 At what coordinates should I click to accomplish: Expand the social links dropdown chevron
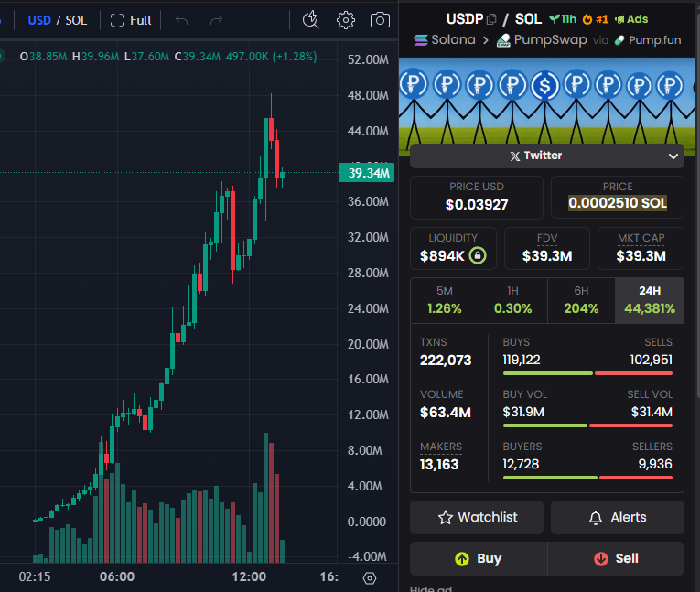[673, 156]
